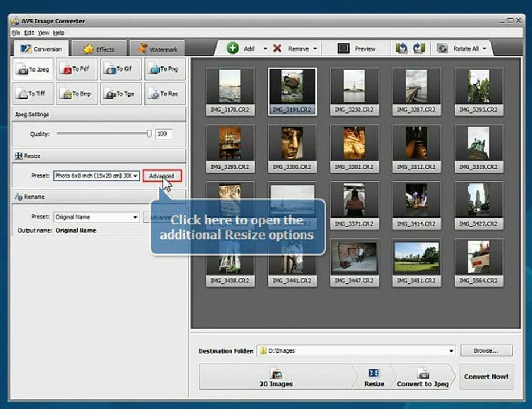Choose the To Tiff format button

33,94
